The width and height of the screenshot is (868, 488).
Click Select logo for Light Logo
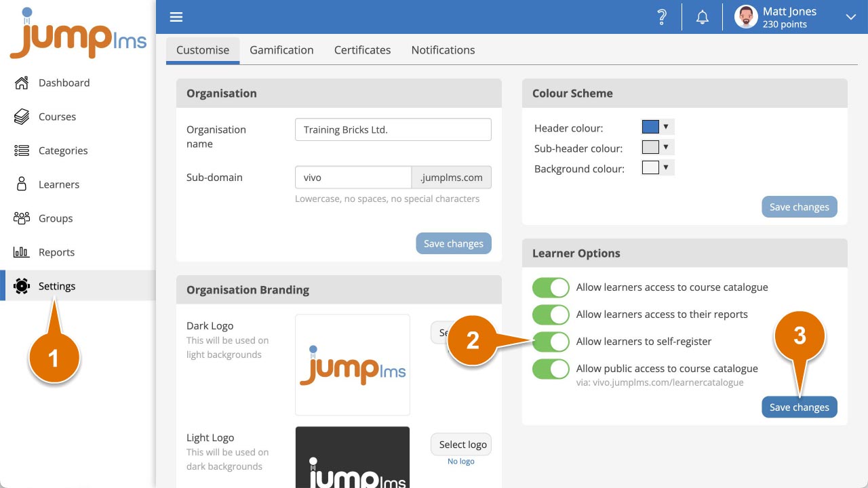462,445
